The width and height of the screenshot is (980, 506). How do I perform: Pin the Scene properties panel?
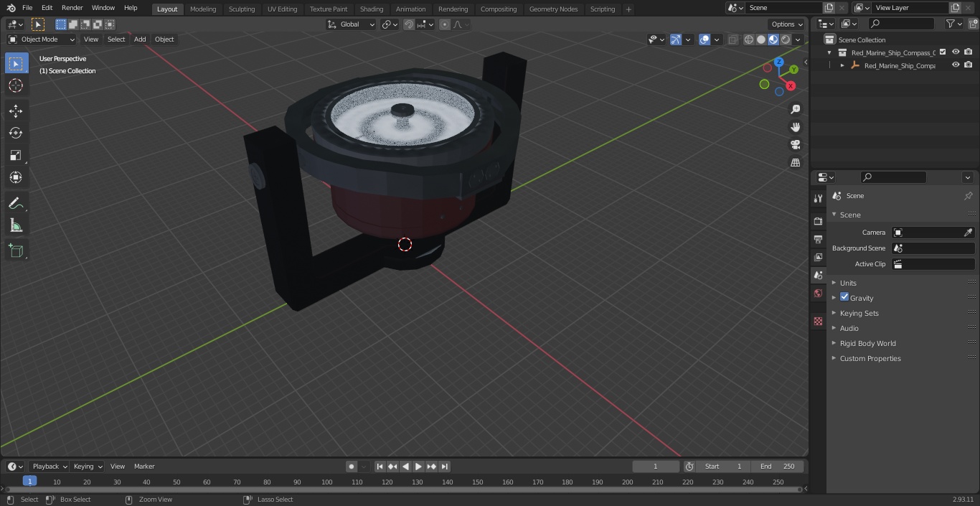(x=968, y=196)
